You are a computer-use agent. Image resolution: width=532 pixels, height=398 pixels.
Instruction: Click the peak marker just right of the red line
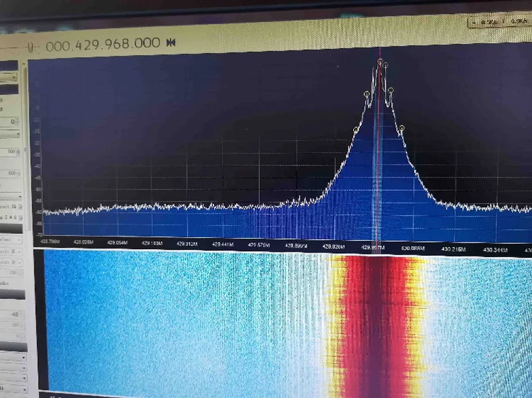tap(385, 65)
